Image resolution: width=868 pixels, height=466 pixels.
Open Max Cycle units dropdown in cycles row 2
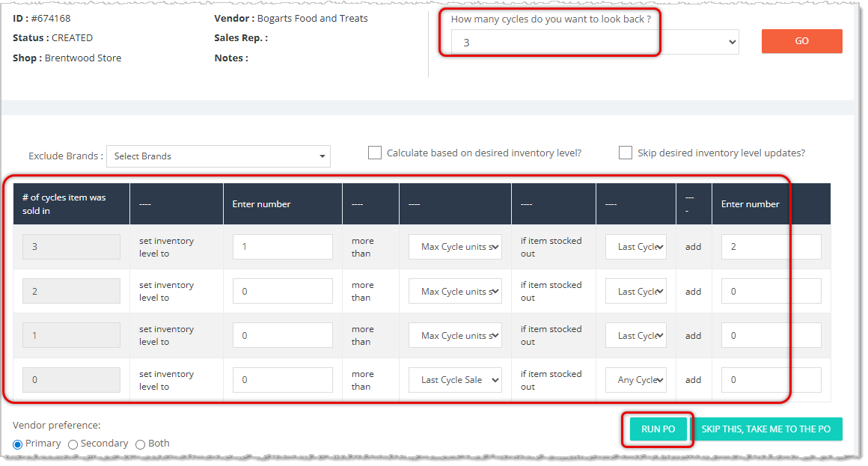tap(455, 291)
